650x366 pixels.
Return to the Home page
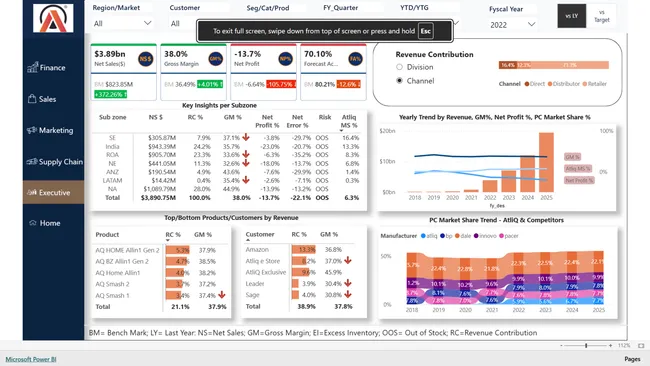(x=45, y=223)
